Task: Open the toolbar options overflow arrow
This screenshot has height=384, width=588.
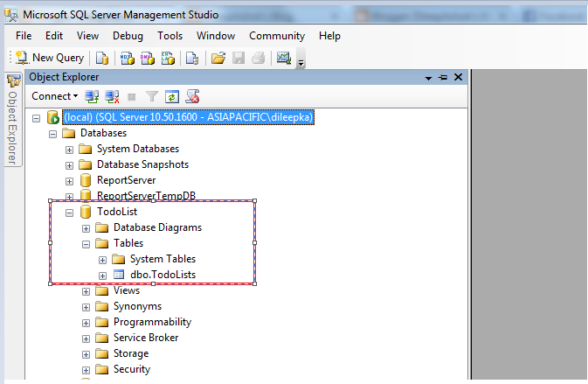Action: 301,63
